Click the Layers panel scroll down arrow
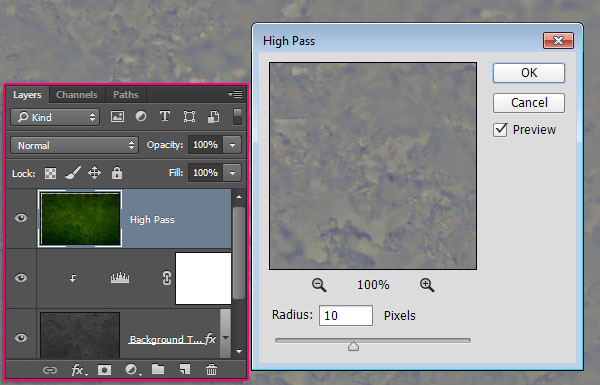The image size is (600, 385). coord(239,351)
